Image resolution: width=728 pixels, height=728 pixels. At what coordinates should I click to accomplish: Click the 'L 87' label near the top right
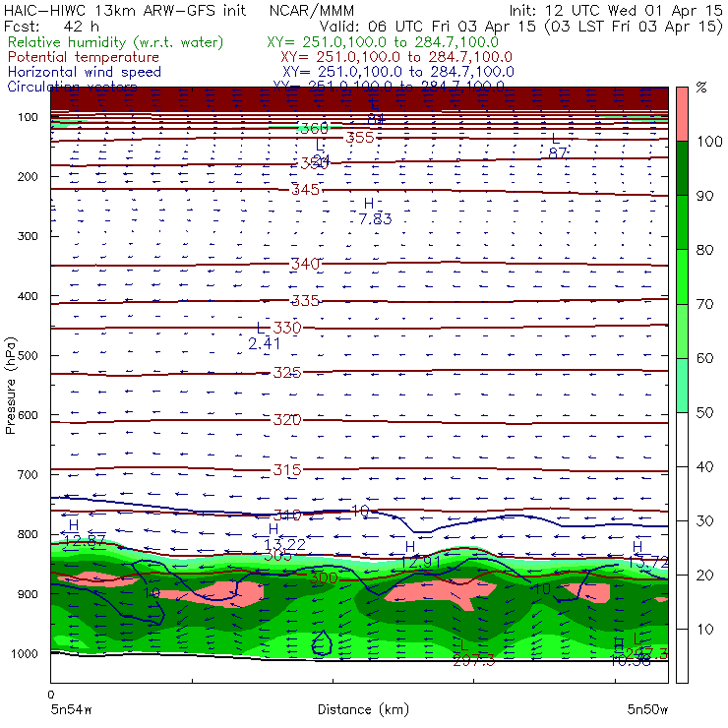pos(557,146)
